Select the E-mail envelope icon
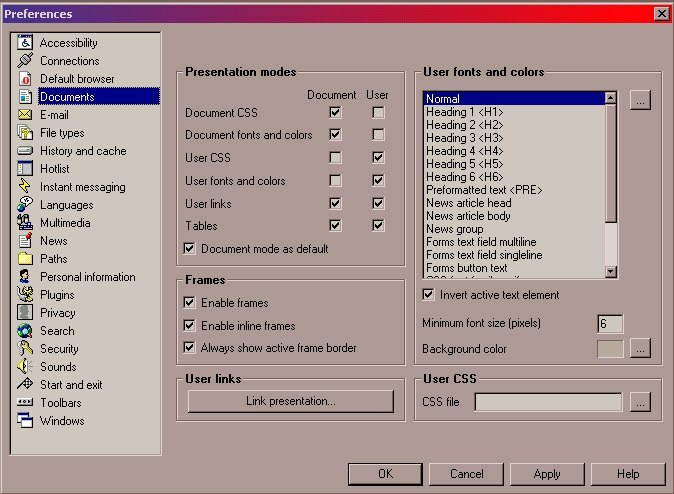The image size is (674, 494). [x=26, y=115]
